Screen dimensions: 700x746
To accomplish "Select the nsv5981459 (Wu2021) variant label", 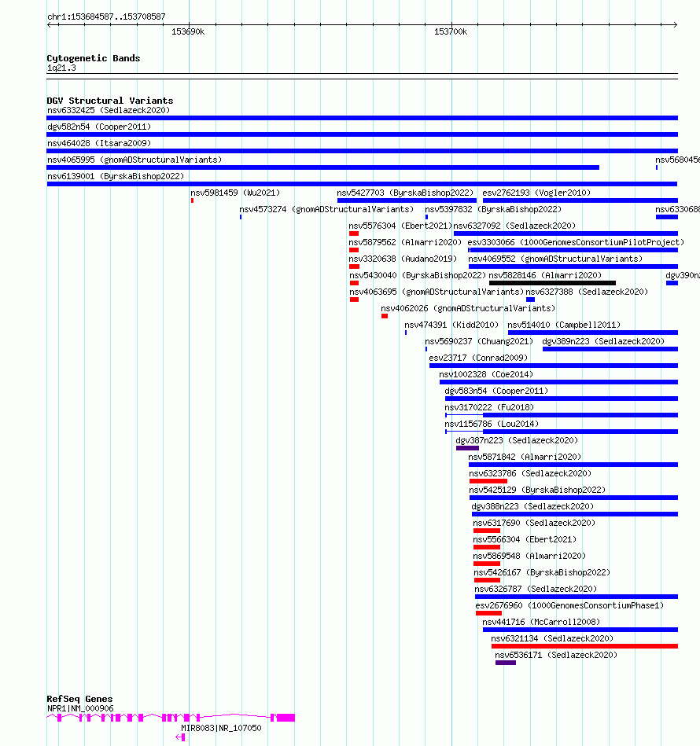I will click(235, 193).
